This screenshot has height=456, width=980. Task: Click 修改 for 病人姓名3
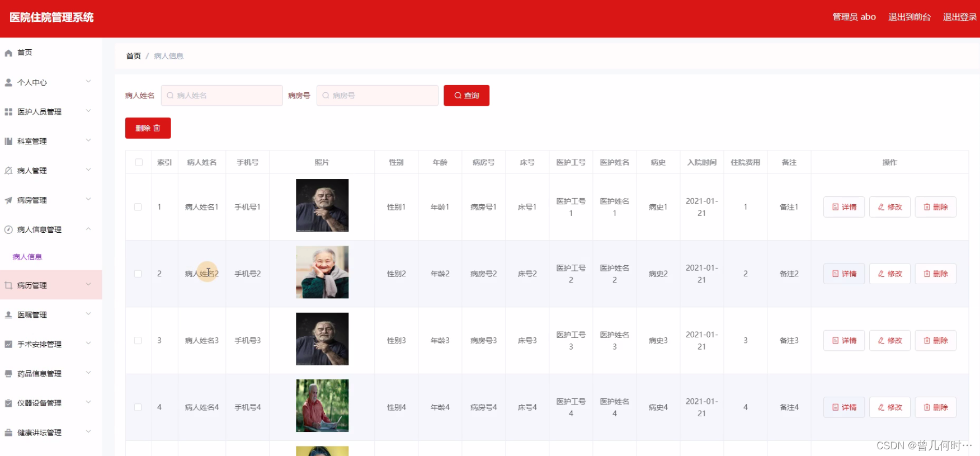click(890, 340)
